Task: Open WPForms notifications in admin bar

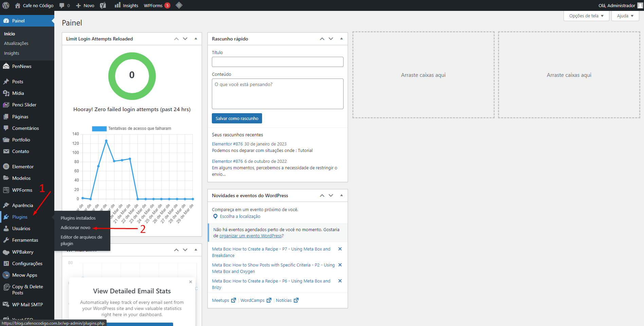Action: click(157, 5)
